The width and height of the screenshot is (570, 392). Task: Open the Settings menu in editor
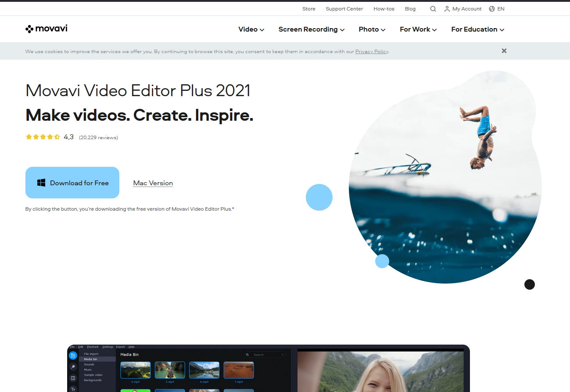tap(108, 347)
